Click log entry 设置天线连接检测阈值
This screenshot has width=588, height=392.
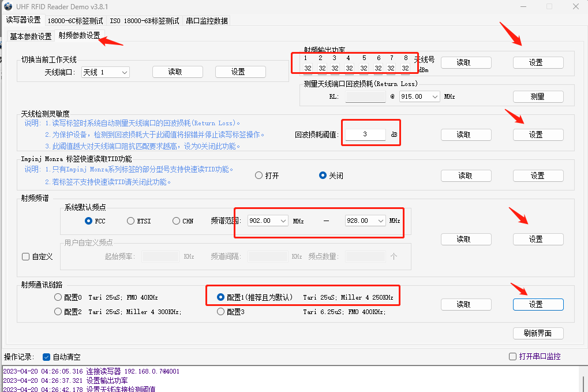[79, 389]
